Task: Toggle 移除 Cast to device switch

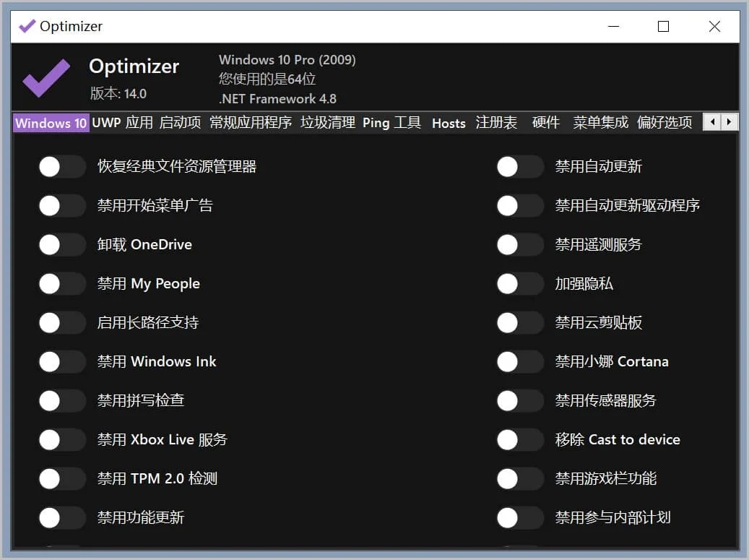Action: (x=520, y=439)
